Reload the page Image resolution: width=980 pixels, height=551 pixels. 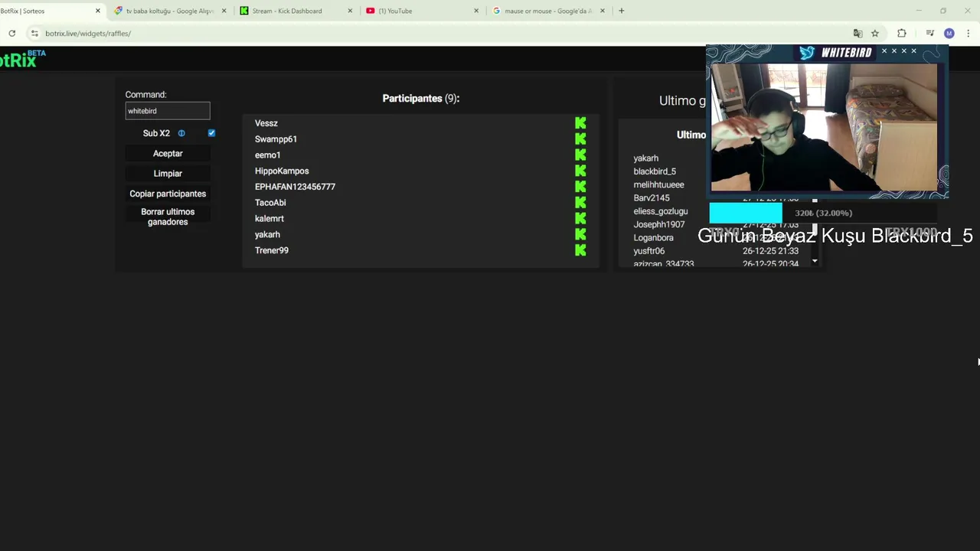[x=11, y=33]
